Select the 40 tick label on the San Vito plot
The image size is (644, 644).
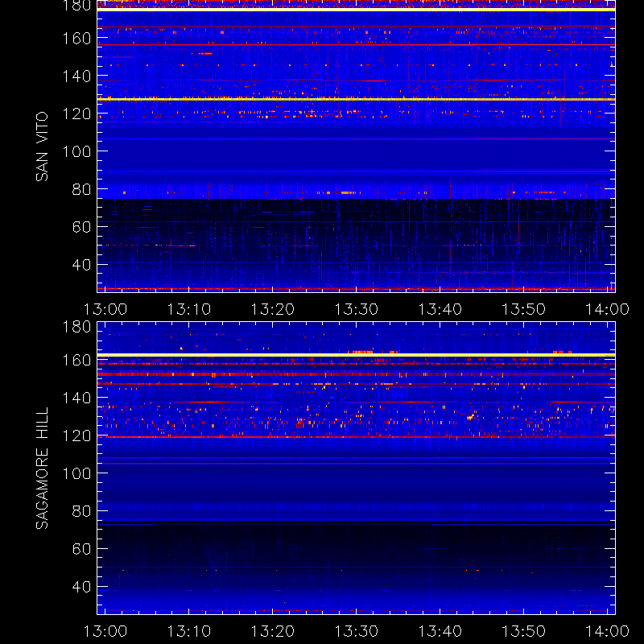pos(81,265)
